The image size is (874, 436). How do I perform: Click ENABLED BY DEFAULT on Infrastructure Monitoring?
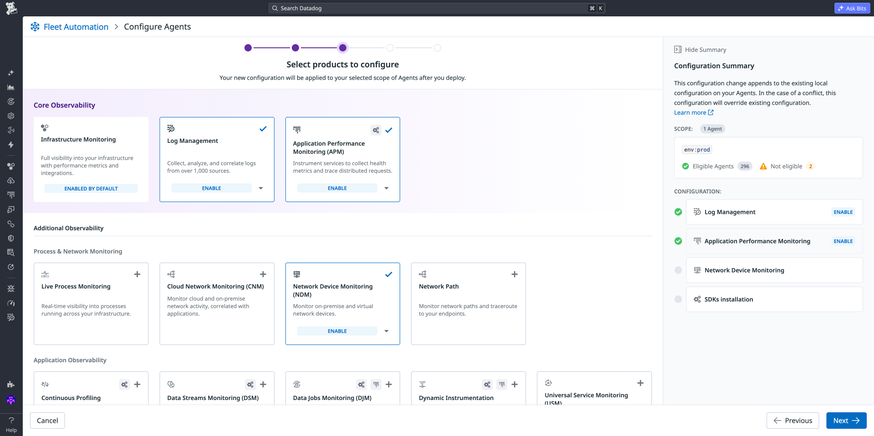91,188
